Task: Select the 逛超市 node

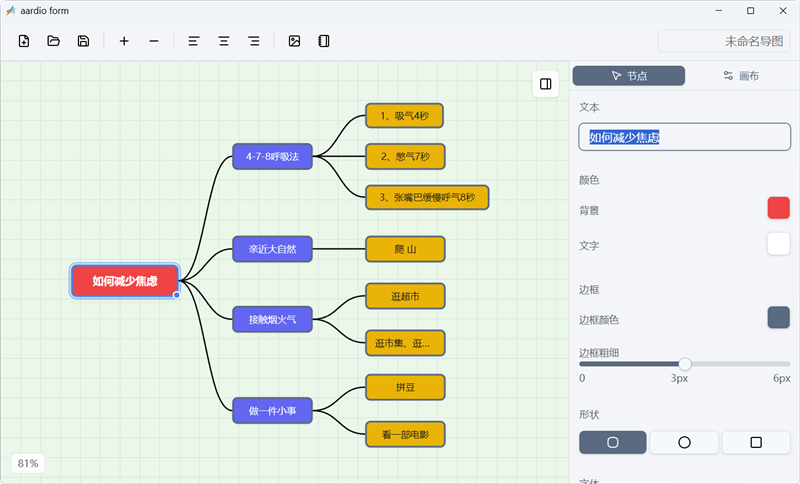Action: click(x=406, y=296)
